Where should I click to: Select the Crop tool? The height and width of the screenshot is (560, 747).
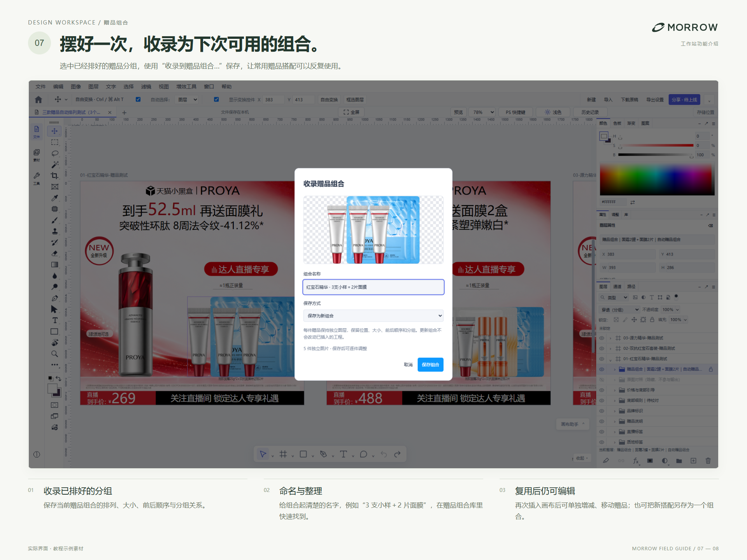click(54, 175)
